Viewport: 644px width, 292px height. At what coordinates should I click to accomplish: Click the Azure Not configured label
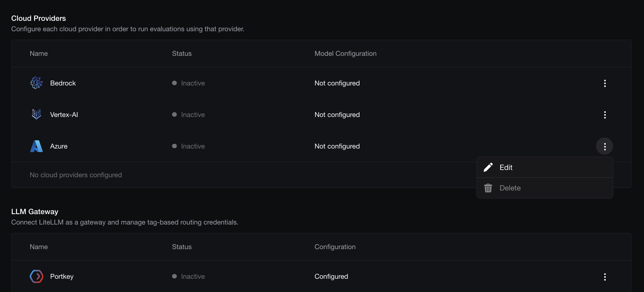point(337,146)
